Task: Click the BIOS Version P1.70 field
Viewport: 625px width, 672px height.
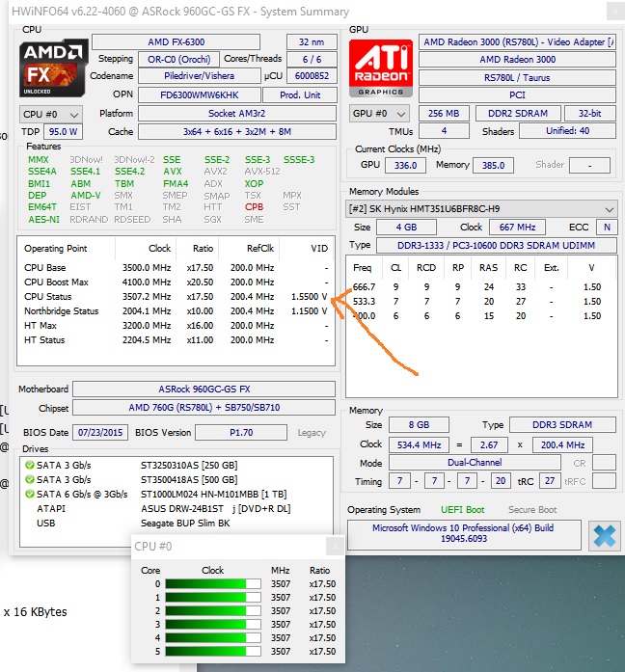Action: tap(241, 433)
